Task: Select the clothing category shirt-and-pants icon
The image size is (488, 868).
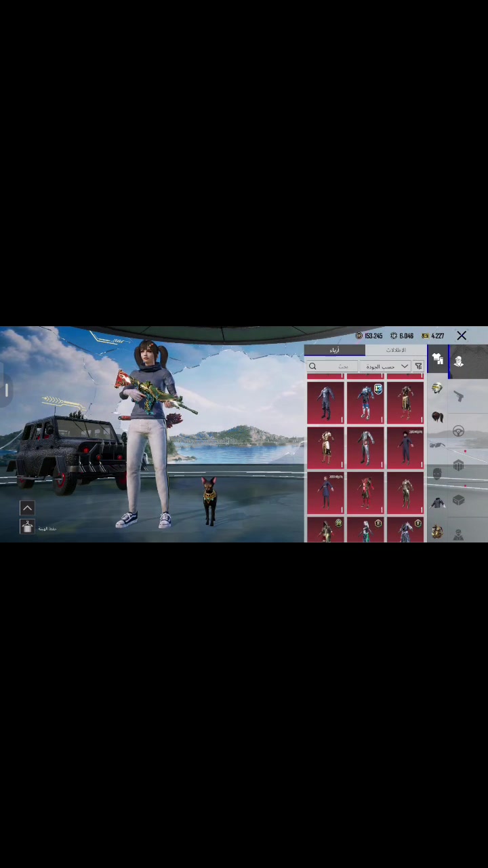Action: click(x=437, y=359)
